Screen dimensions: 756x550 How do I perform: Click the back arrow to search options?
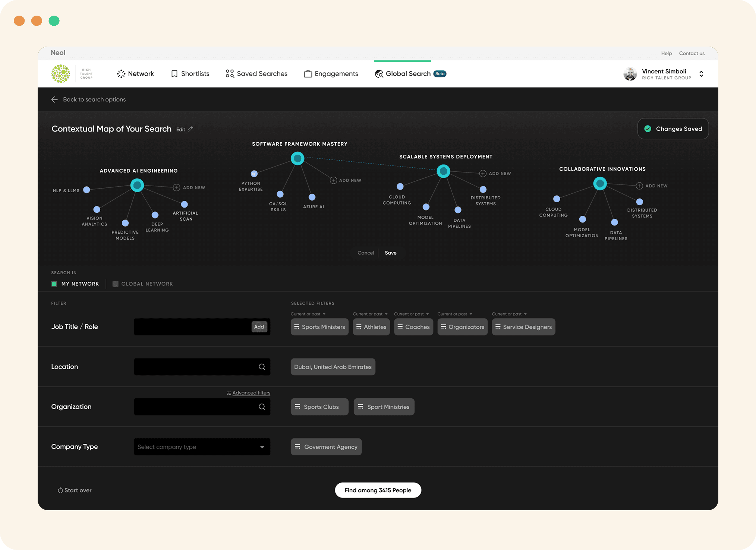(x=54, y=99)
